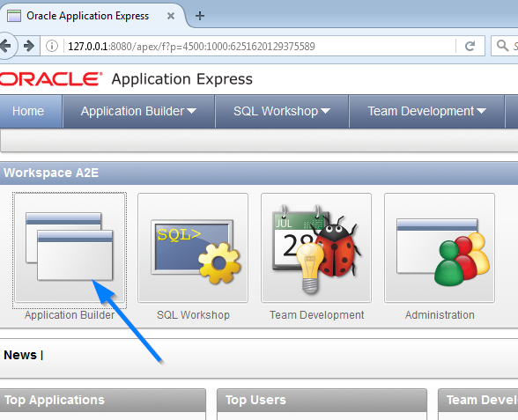Open the Team Development ladybug icon
This screenshot has height=420, width=518.
pos(316,247)
